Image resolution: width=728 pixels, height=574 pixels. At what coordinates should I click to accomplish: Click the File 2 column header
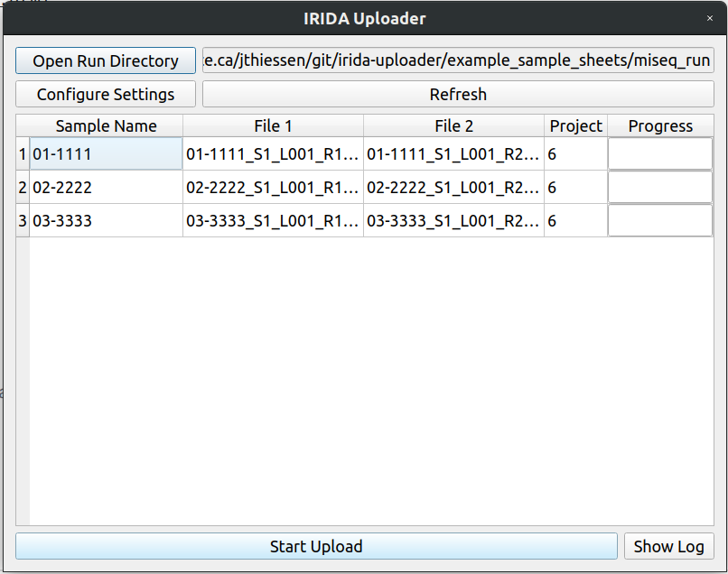click(453, 125)
